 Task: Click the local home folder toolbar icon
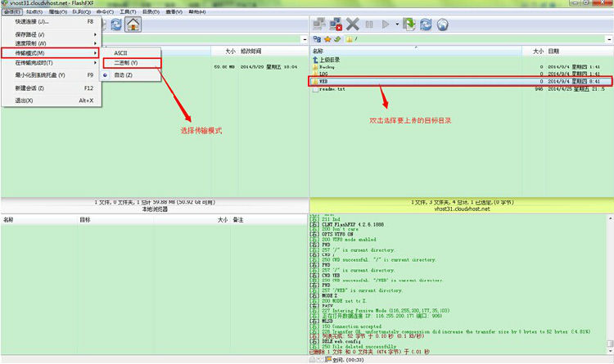(133, 25)
